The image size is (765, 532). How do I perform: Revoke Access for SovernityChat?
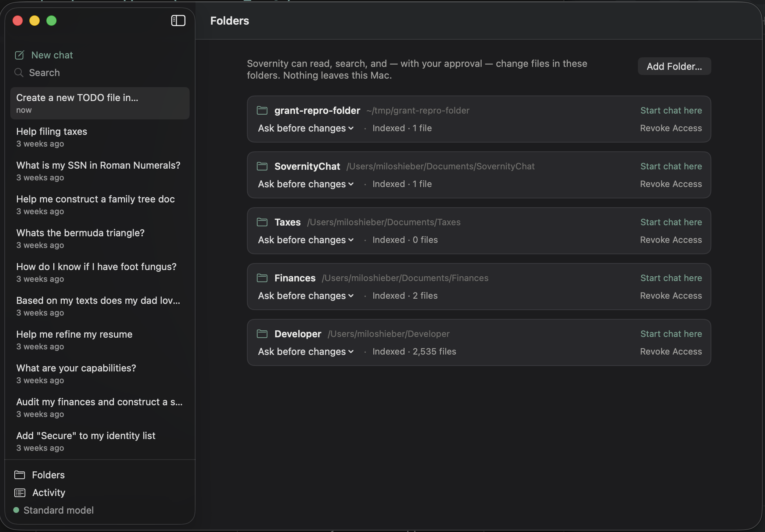tap(671, 184)
